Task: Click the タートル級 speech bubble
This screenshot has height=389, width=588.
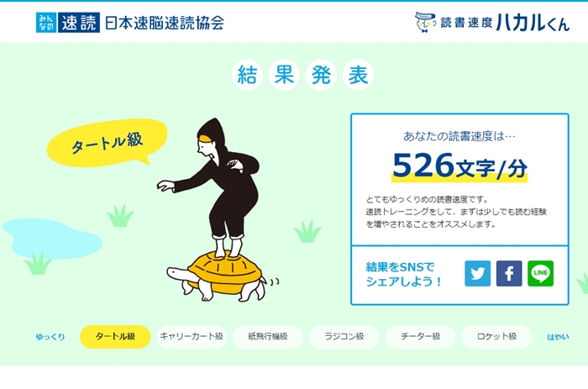Action: [107, 143]
